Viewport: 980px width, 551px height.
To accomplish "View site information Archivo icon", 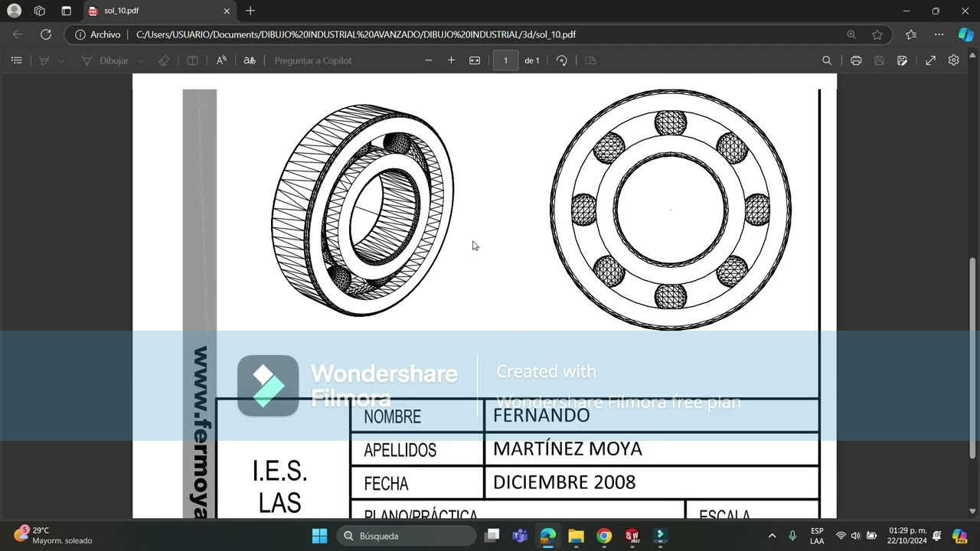I will (x=97, y=34).
